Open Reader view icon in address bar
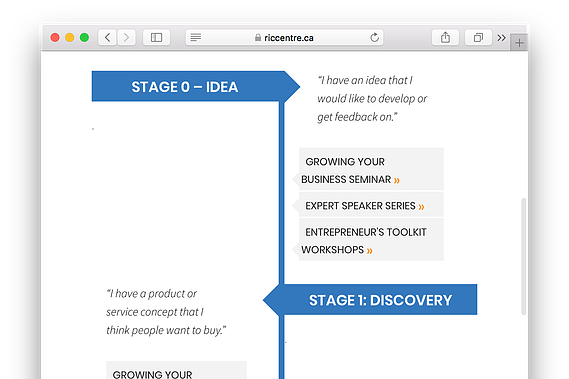This screenshot has width=569, height=379. pyautogui.click(x=196, y=37)
